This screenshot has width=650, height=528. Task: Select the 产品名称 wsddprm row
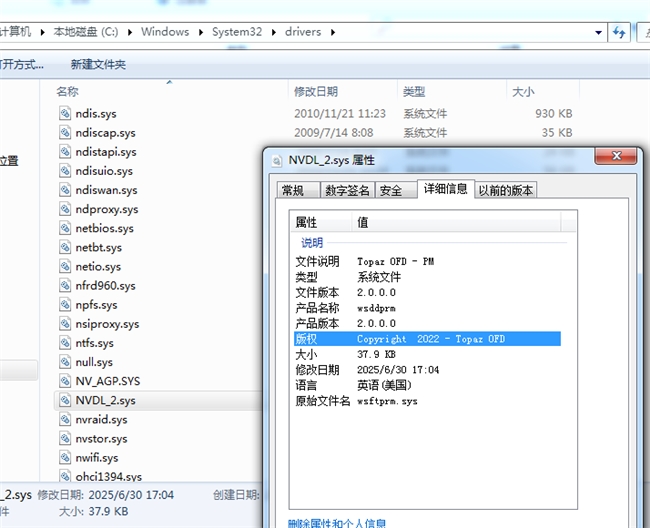point(427,308)
